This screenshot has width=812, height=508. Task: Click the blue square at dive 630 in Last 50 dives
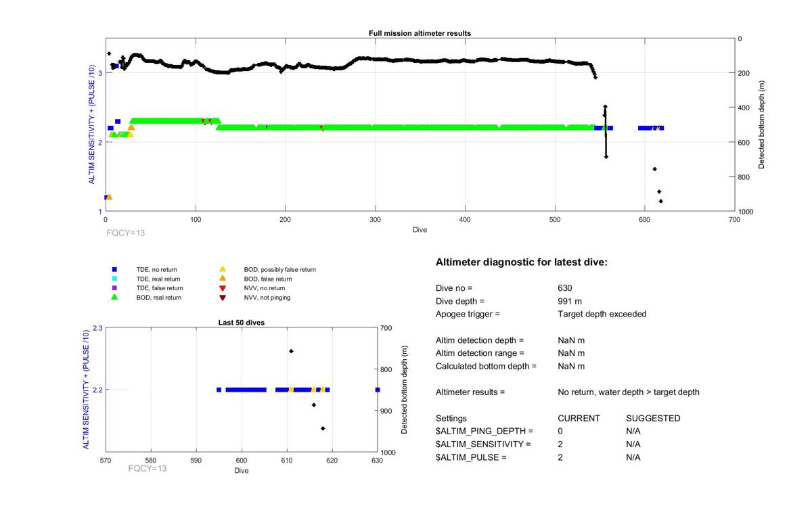[377, 390]
